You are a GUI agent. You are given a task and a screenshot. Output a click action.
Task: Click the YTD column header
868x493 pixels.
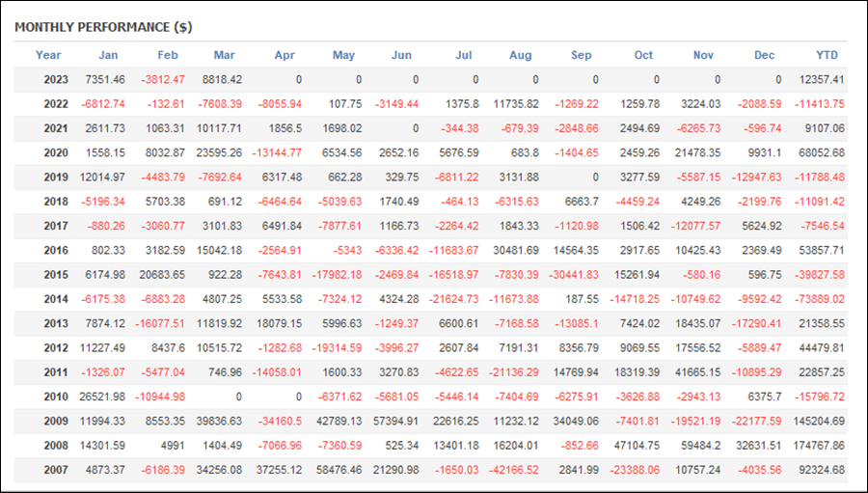tap(827, 55)
